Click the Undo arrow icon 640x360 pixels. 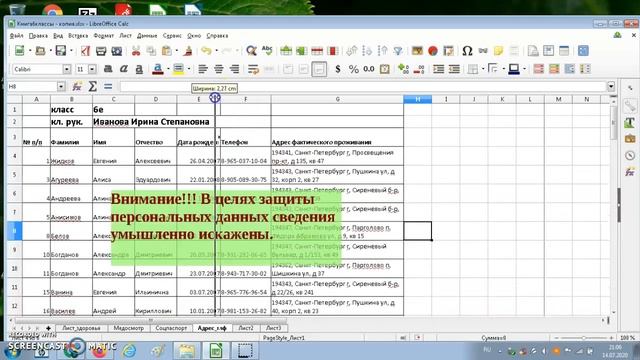pyautogui.click(x=207, y=51)
